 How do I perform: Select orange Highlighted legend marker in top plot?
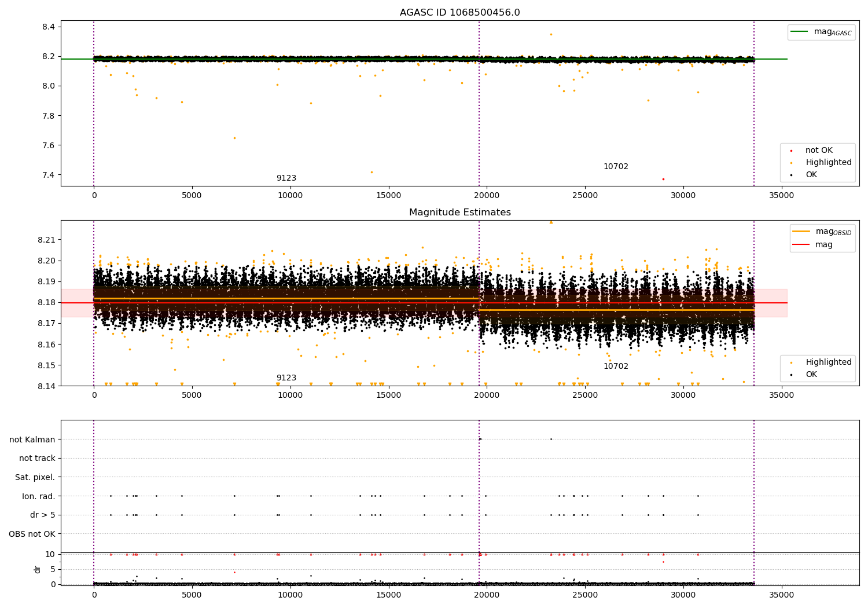pyautogui.click(x=791, y=163)
